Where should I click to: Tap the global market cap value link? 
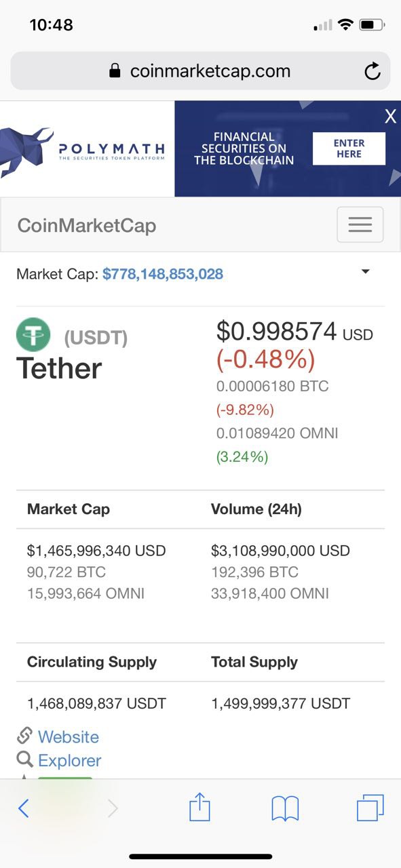pos(163,274)
